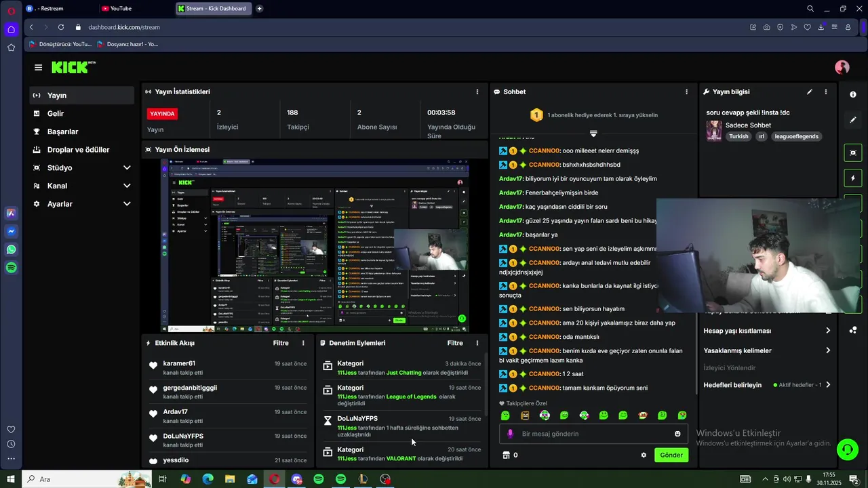Open the Windows notification center
The image size is (868, 488).
pos(854,479)
